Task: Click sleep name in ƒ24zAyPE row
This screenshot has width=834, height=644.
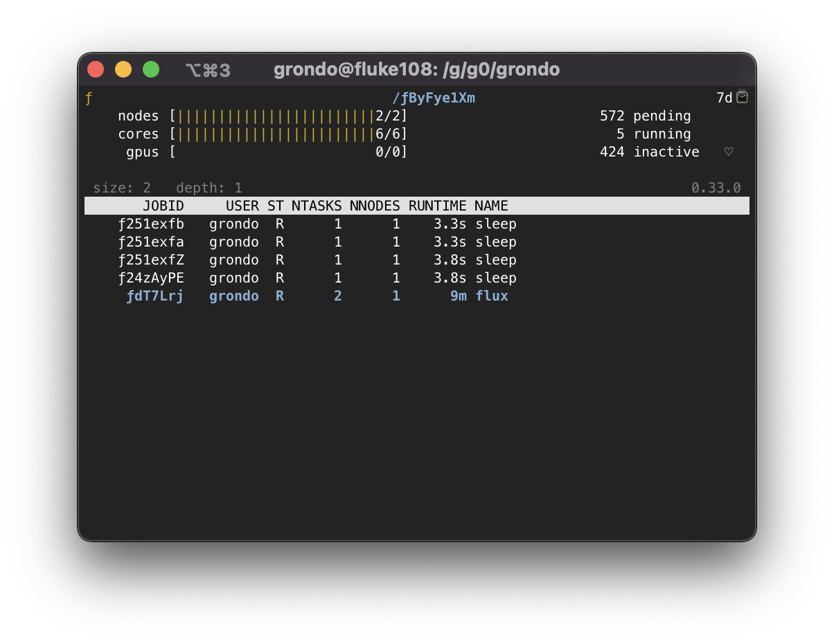Action: 496,278
